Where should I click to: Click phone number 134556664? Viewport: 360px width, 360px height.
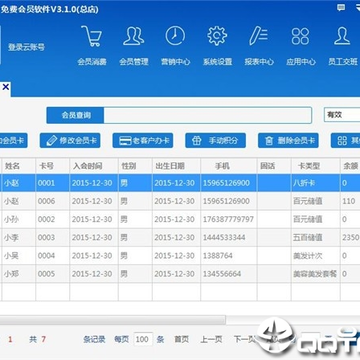222,274
